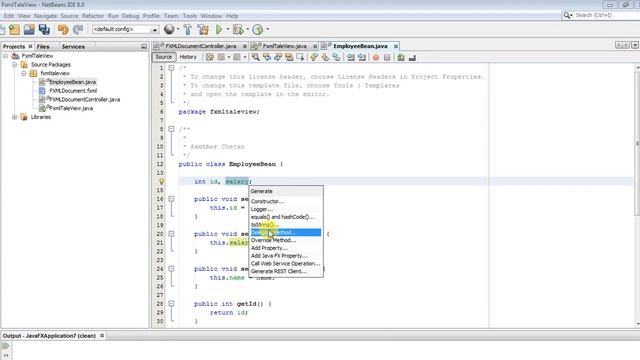Collapse the Source Packages node
Screen dimensions: 640x360
(x=14, y=64)
